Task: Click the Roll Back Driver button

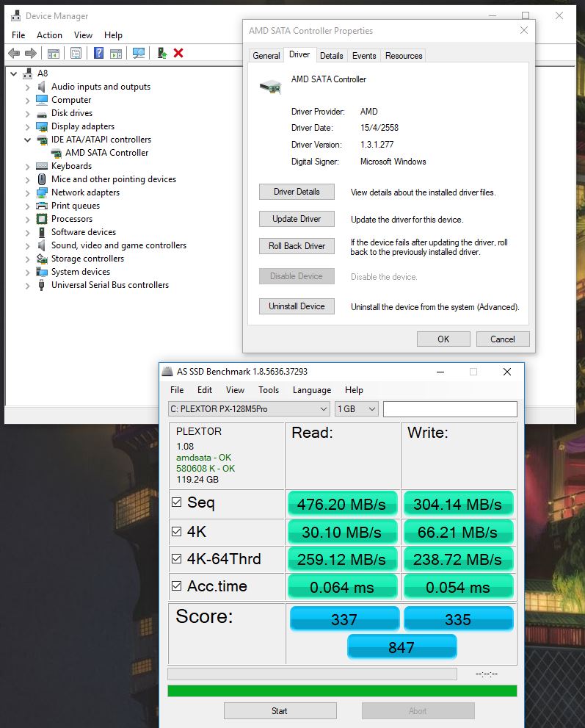Action: click(297, 246)
